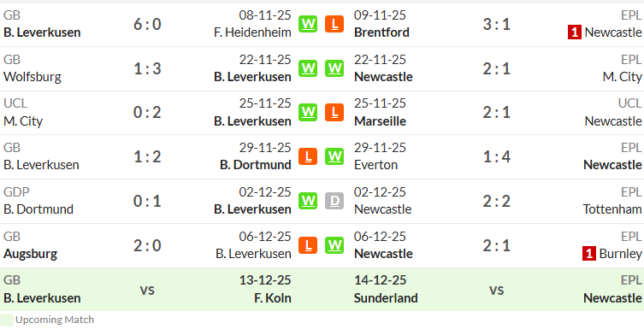Click the D draw badge for Tottenham match

(334, 201)
